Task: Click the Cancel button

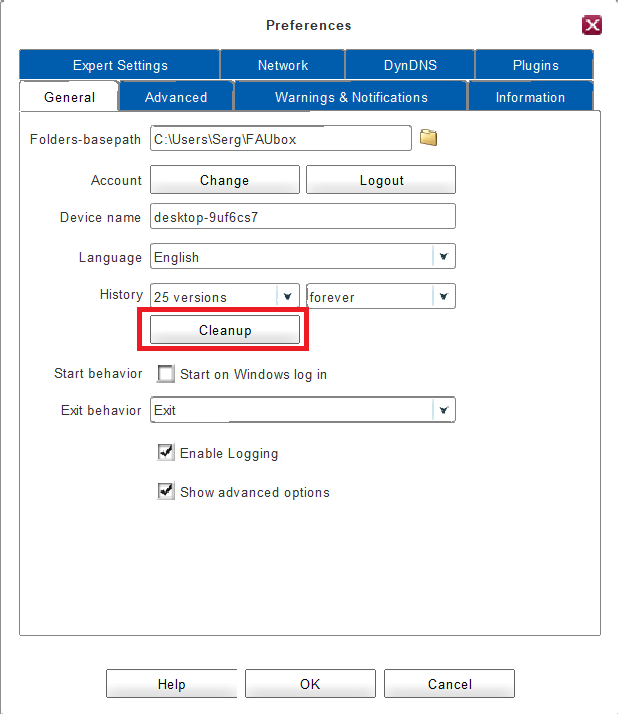Action: pyautogui.click(x=449, y=683)
